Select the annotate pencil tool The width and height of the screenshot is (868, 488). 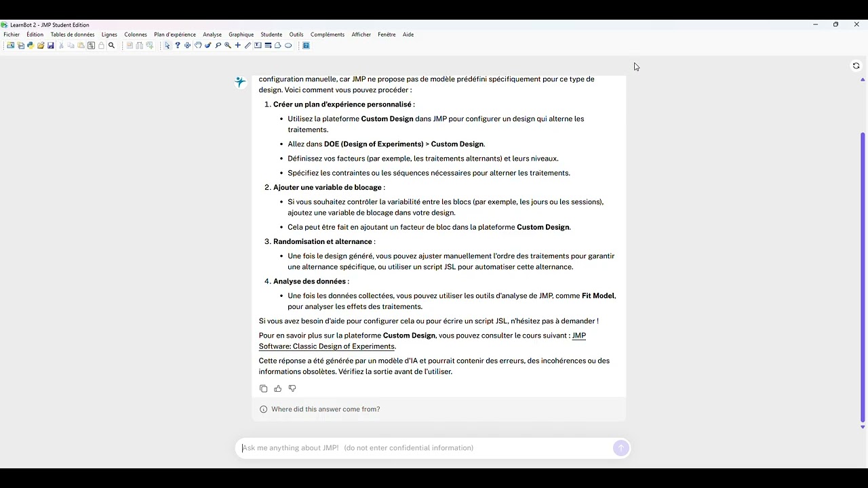click(248, 45)
